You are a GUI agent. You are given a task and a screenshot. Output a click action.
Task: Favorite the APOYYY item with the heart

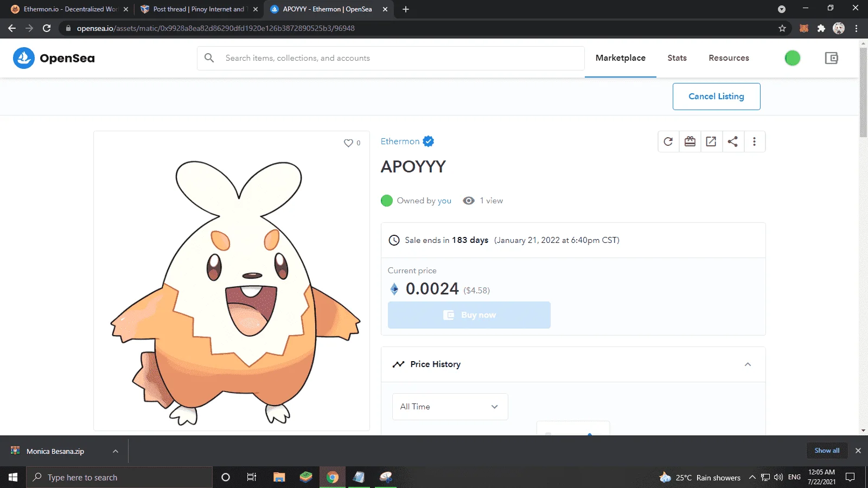(348, 143)
